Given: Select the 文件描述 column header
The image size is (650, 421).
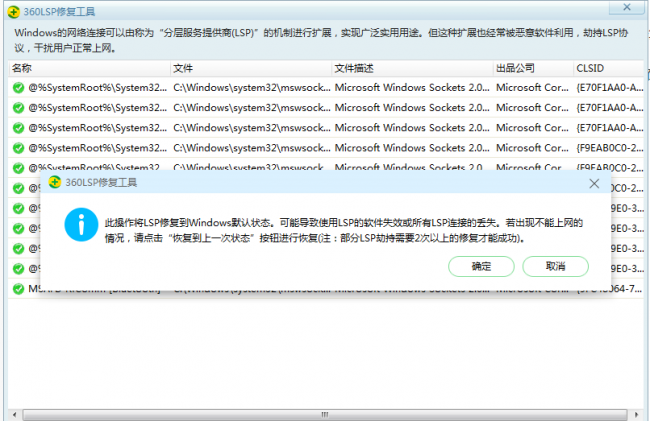Looking at the screenshot, I should click(412, 68).
